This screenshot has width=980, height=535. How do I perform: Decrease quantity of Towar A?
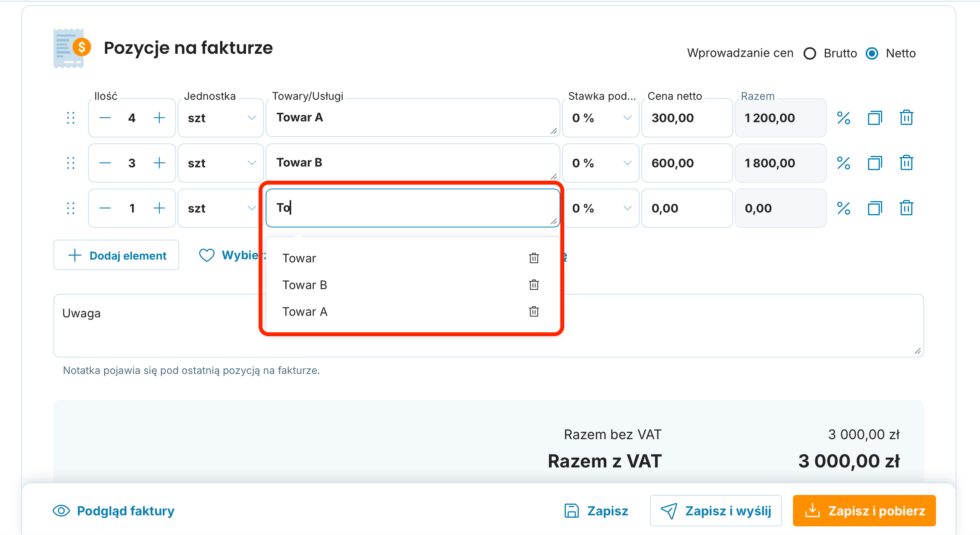(105, 118)
